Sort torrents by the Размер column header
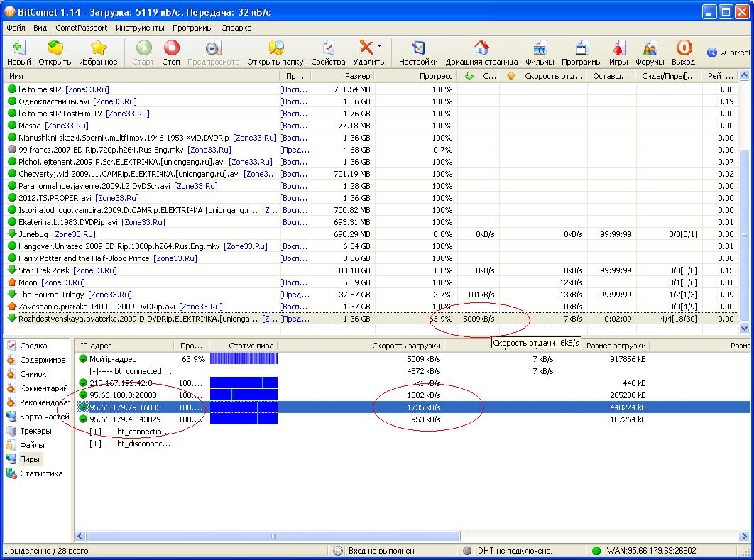Image resolution: width=754 pixels, height=560 pixels. point(342,76)
